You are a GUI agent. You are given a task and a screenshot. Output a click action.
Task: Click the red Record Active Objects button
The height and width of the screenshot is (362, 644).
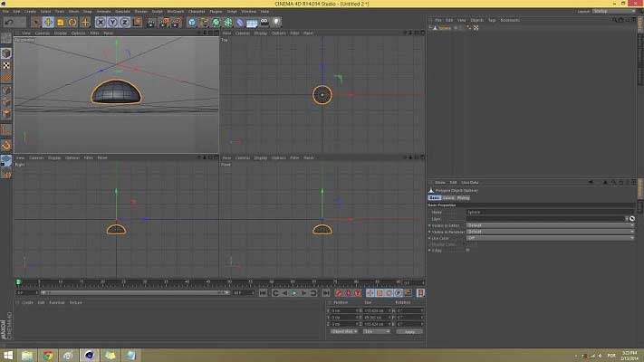(339, 292)
